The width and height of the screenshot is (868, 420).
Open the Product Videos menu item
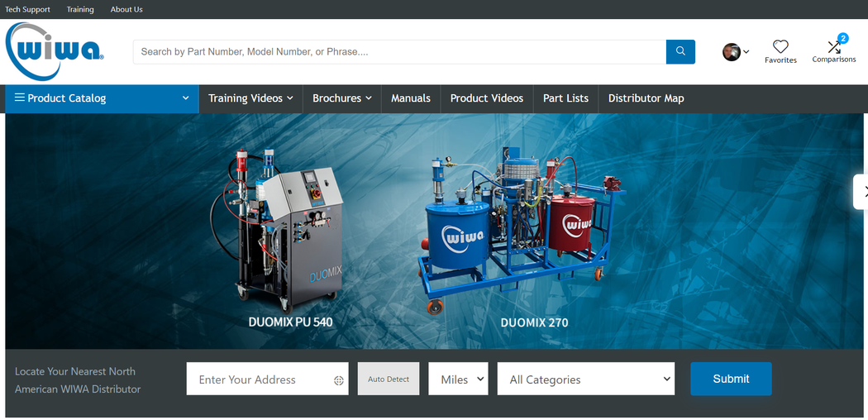[487, 98]
